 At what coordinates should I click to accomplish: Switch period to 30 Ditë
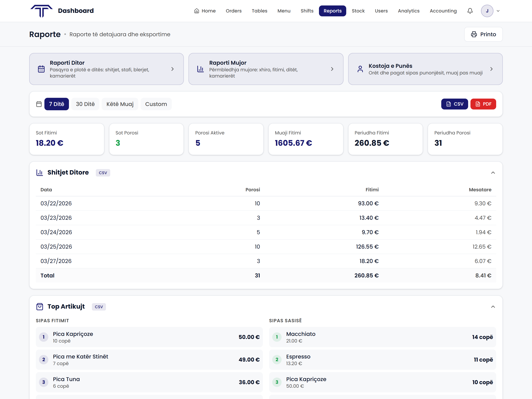click(85, 104)
